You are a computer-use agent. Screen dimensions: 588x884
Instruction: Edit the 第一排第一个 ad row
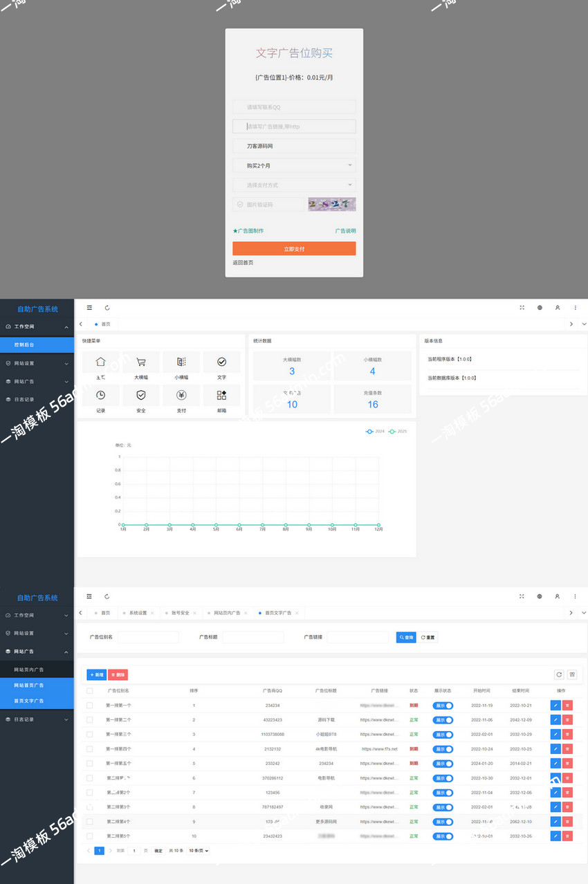click(x=555, y=706)
